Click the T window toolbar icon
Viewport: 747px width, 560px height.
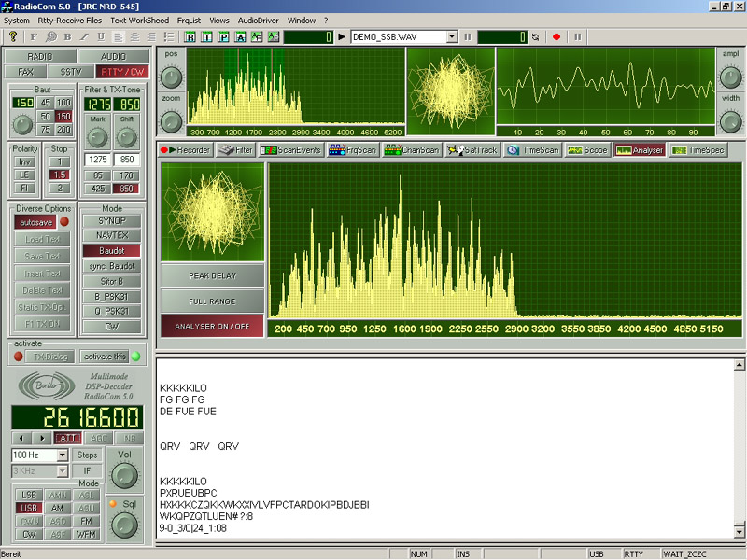pos(206,36)
